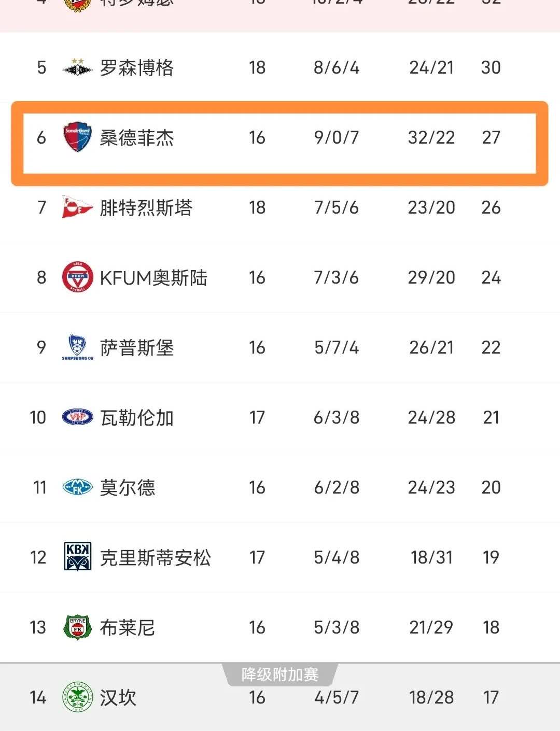560x731 pixels.
Task: Open team page for 桑德菲杰
Action: [137, 138]
